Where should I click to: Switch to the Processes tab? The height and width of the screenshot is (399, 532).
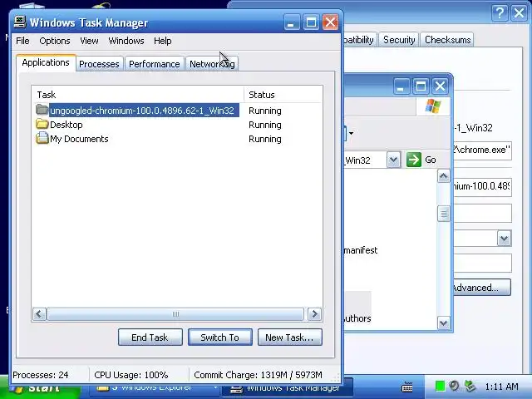(x=99, y=64)
